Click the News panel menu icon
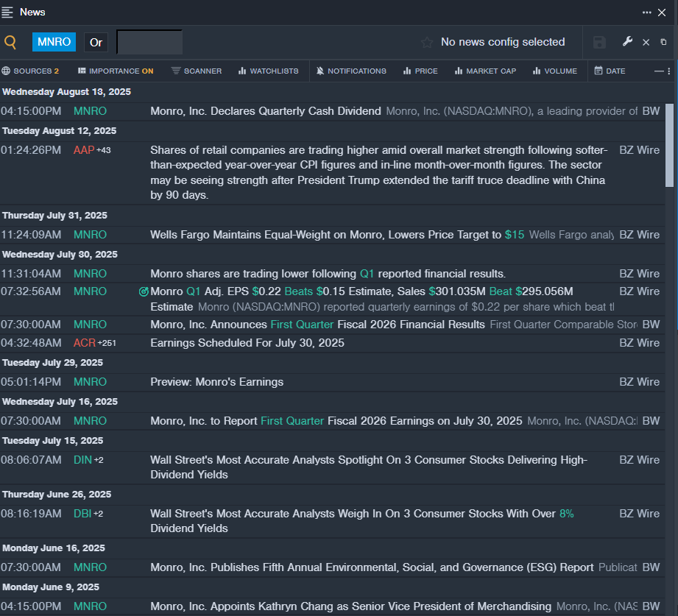Viewport: 678px width, 616px height. click(x=7, y=12)
